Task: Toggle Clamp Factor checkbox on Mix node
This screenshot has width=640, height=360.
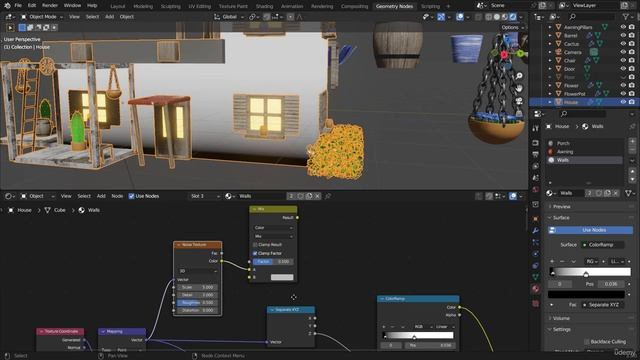Action: pos(255,253)
